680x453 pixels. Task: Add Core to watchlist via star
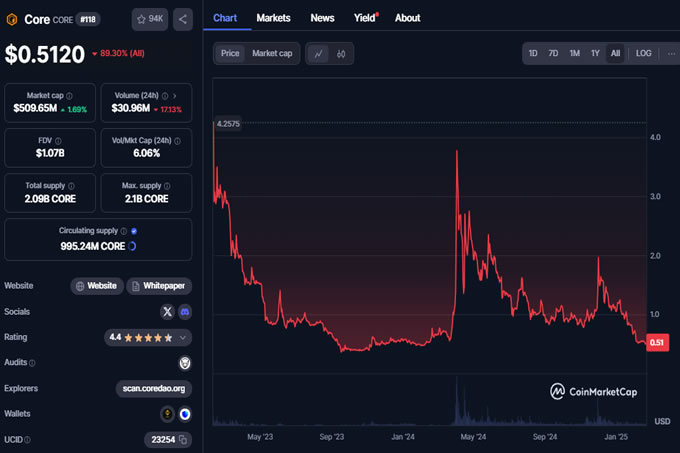click(x=151, y=18)
